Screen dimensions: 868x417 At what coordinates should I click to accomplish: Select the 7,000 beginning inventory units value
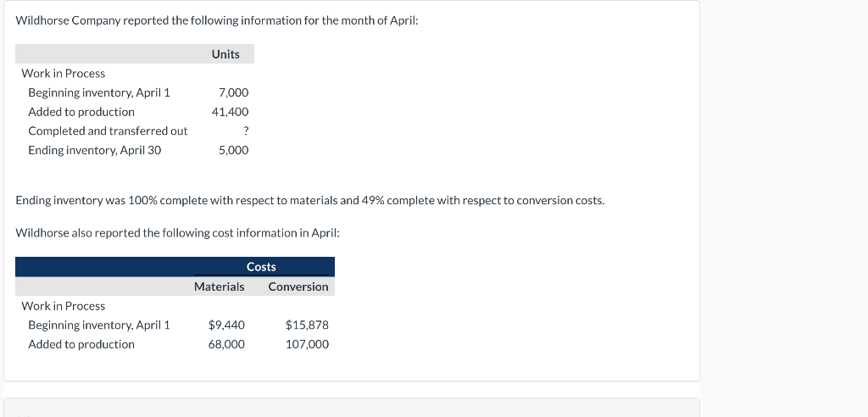click(x=233, y=92)
